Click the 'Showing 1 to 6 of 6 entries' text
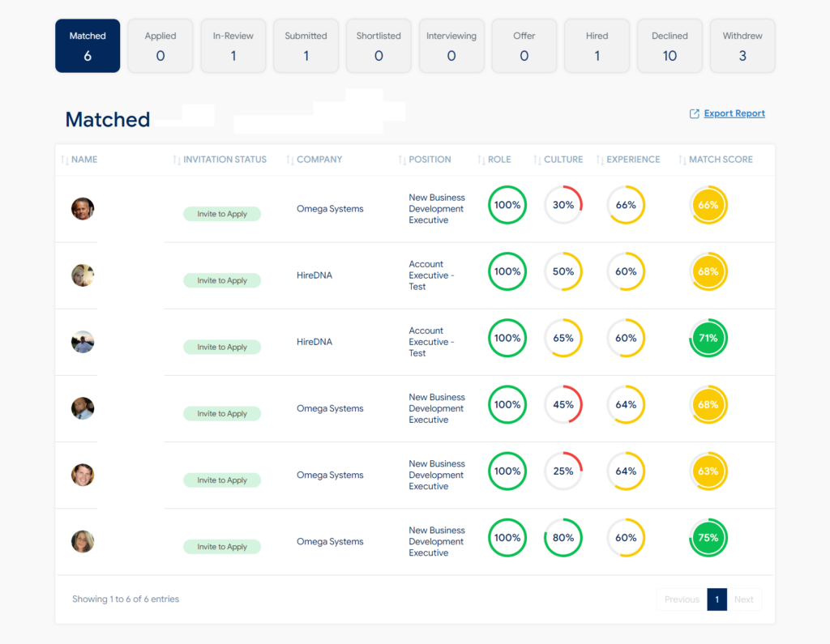Viewport: 830px width, 644px height. click(x=126, y=599)
